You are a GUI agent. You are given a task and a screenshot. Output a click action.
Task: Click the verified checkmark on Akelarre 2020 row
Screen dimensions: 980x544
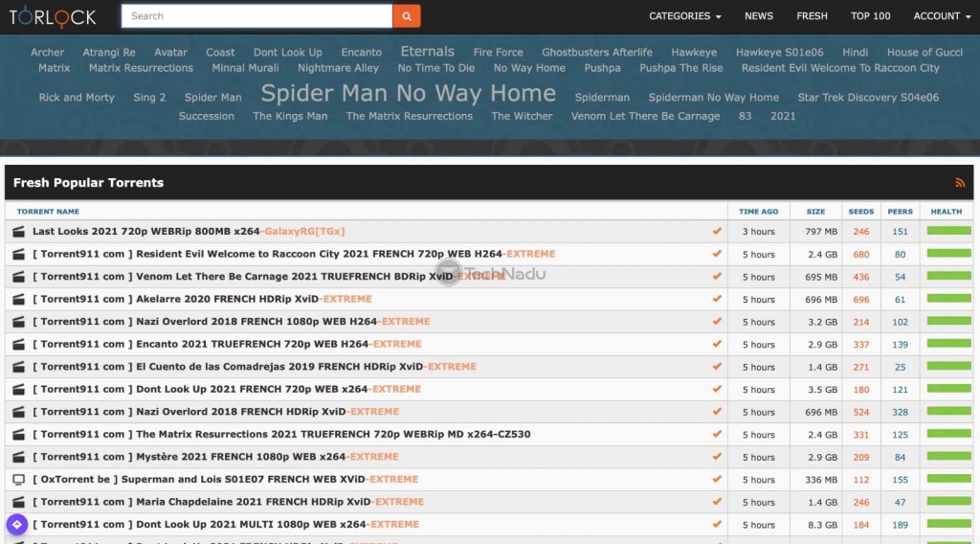(717, 298)
